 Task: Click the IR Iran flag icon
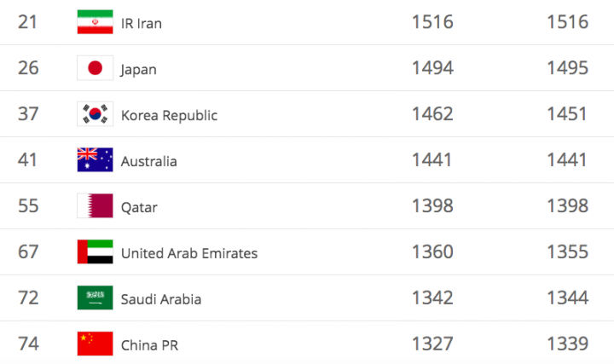tap(95, 22)
